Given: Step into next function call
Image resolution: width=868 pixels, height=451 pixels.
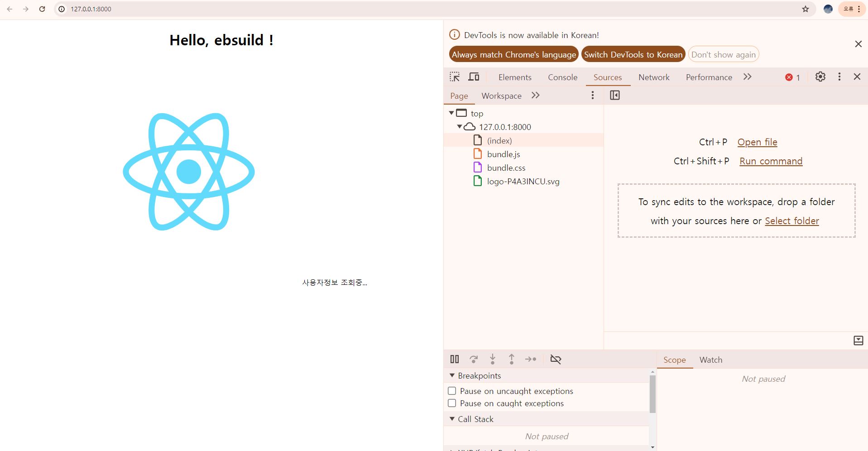Looking at the screenshot, I should (x=493, y=359).
